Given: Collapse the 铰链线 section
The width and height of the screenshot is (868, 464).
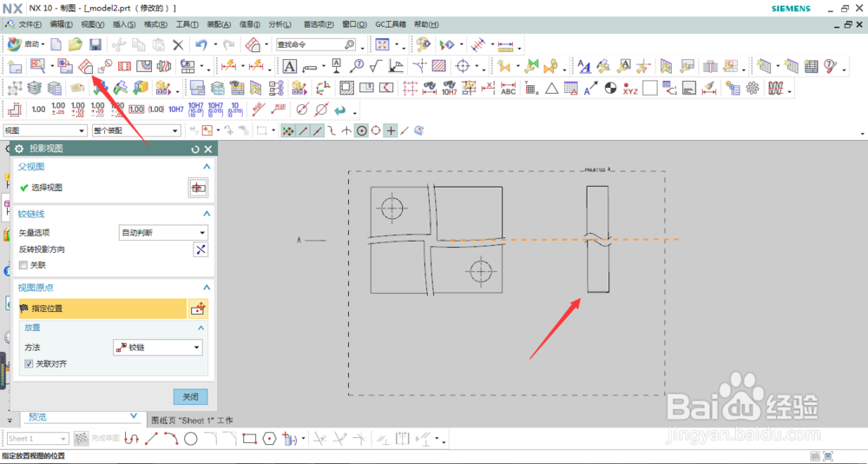Looking at the screenshot, I should coord(207,214).
